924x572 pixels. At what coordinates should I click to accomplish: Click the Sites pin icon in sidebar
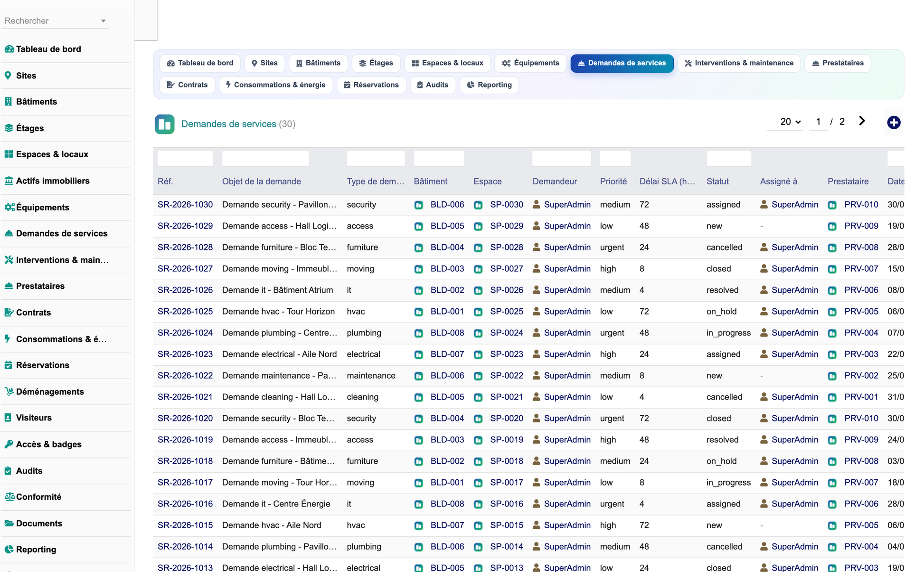pos(8,75)
